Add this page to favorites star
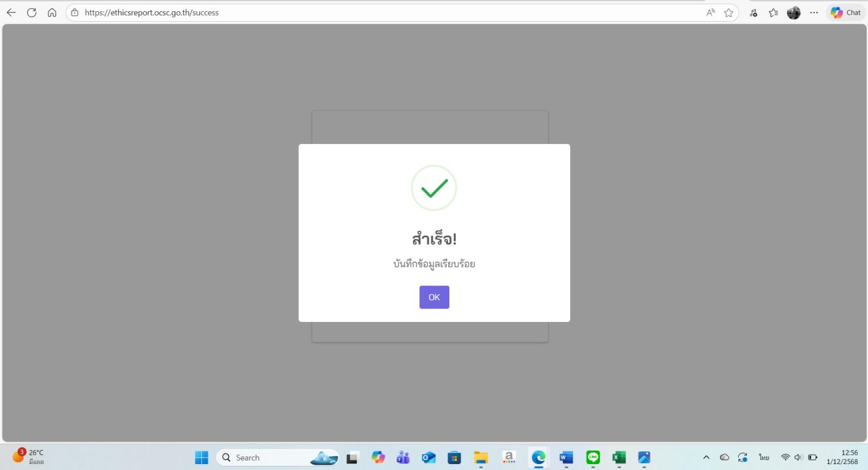This screenshot has width=868, height=470. click(x=729, y=12)
